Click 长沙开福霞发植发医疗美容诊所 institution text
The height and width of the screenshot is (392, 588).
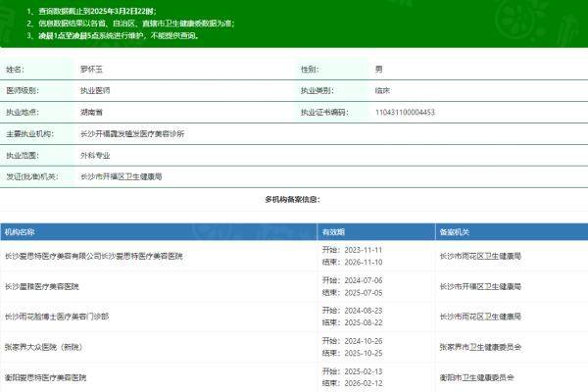tap(132, 133)
